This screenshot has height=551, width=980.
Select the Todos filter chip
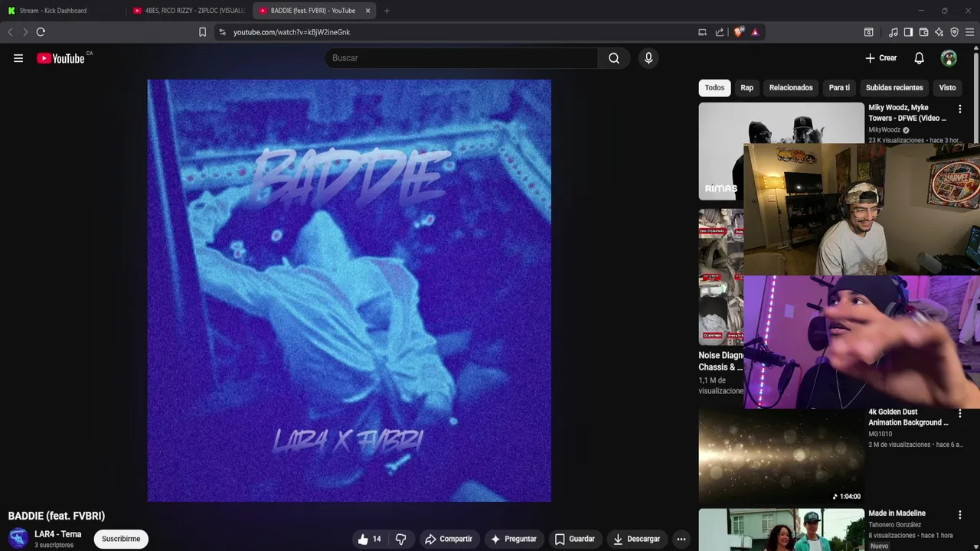[x=714, y=87]
